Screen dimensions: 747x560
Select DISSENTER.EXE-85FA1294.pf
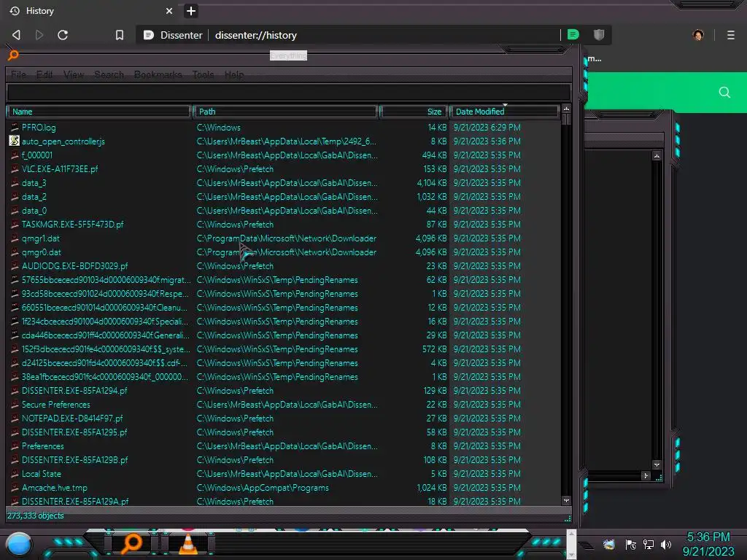(74, 391)
